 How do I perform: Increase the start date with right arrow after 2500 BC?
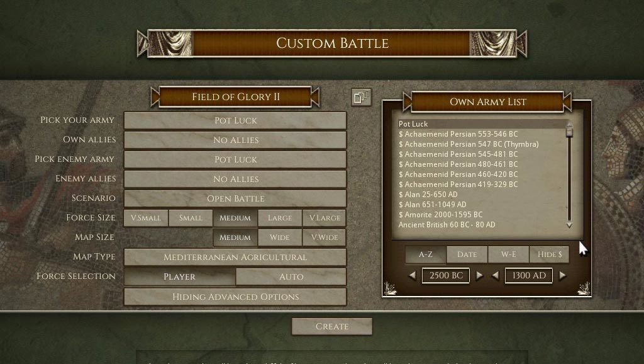[x=479, y=276]
